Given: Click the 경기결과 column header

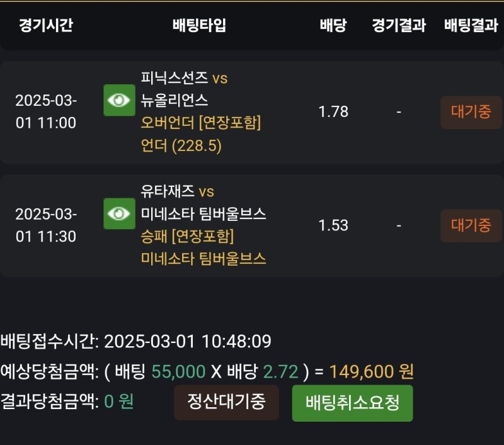Looking at the screenshot, I should tap(399, 25).
